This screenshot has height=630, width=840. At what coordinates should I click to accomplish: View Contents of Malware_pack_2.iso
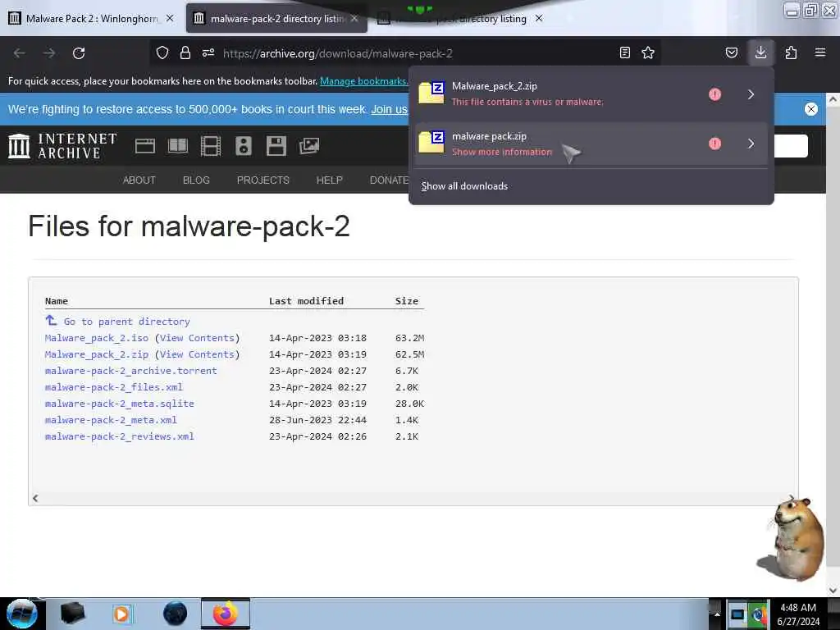tap(197, 338)
